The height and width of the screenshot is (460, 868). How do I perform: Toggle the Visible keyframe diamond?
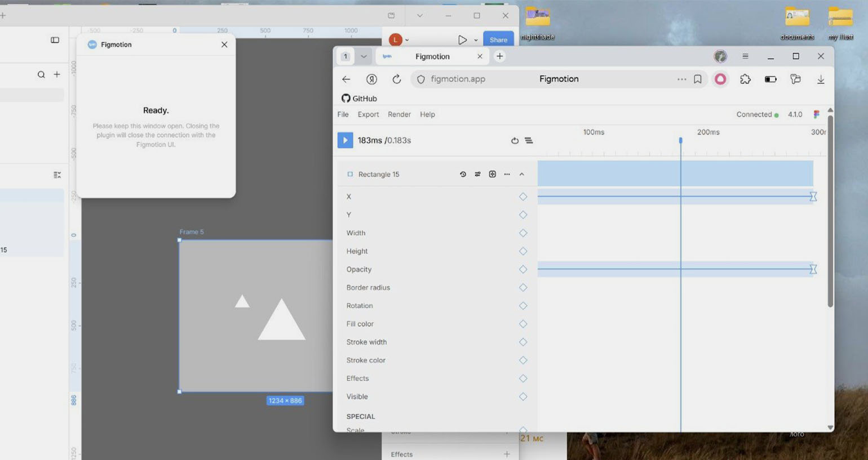coord(523,396)
